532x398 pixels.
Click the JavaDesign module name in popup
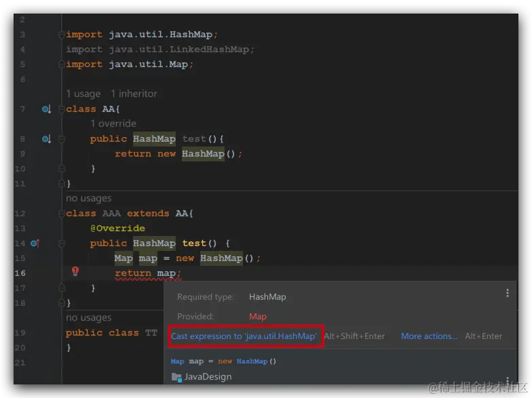208,377
